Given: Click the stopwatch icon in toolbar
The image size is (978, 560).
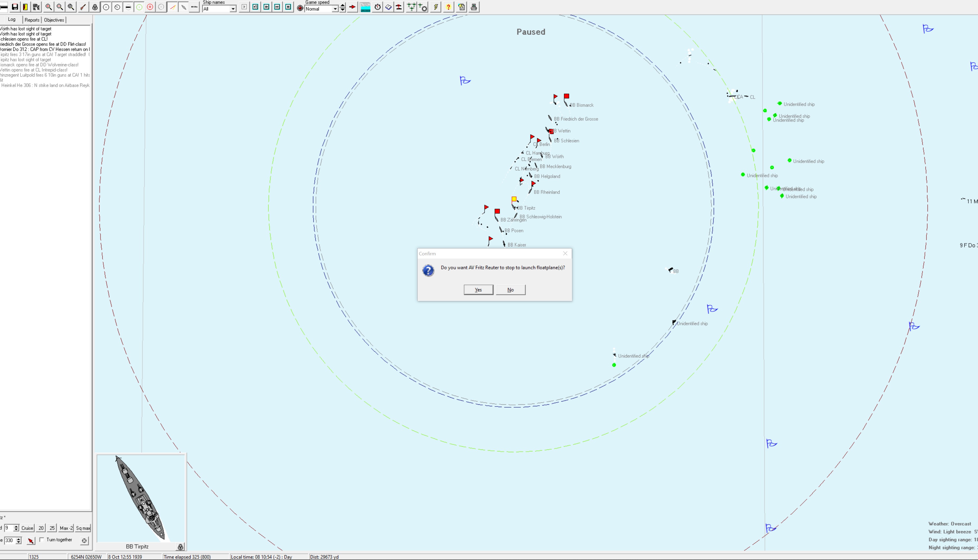Looking at the screenshot, I should click(x=377, y=7).
